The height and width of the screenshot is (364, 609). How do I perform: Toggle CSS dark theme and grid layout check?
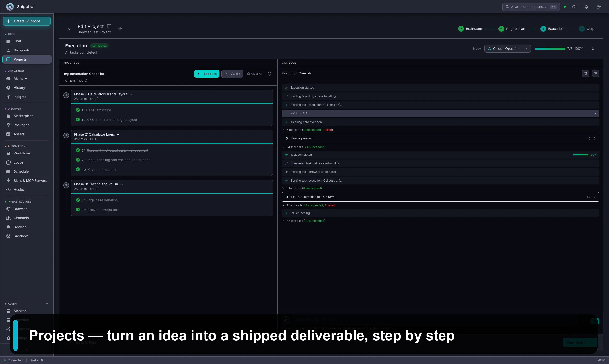pyautogui.click(x=78, y=119)
